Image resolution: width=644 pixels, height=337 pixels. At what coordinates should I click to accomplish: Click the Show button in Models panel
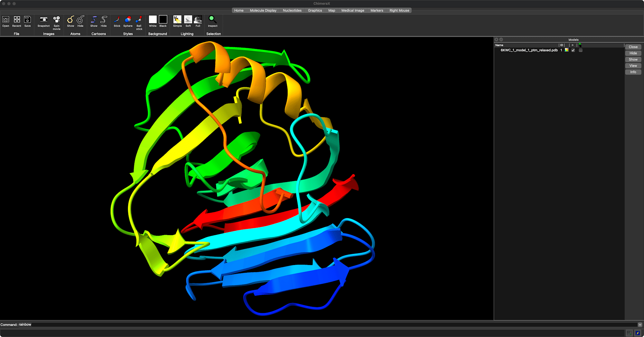[633, 59]
